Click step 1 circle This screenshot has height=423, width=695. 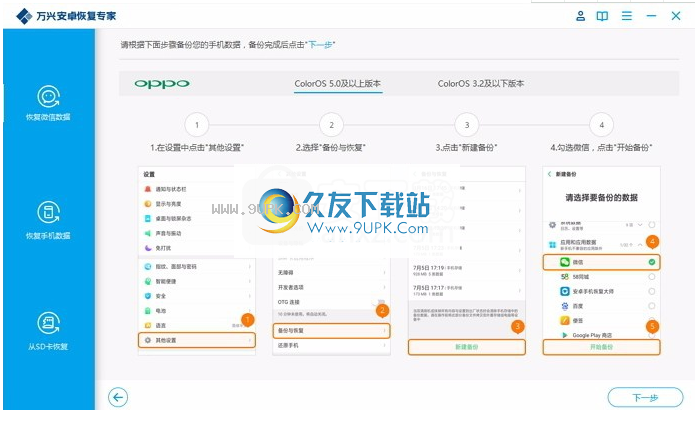pyautogui.click(x=197, y=125)
